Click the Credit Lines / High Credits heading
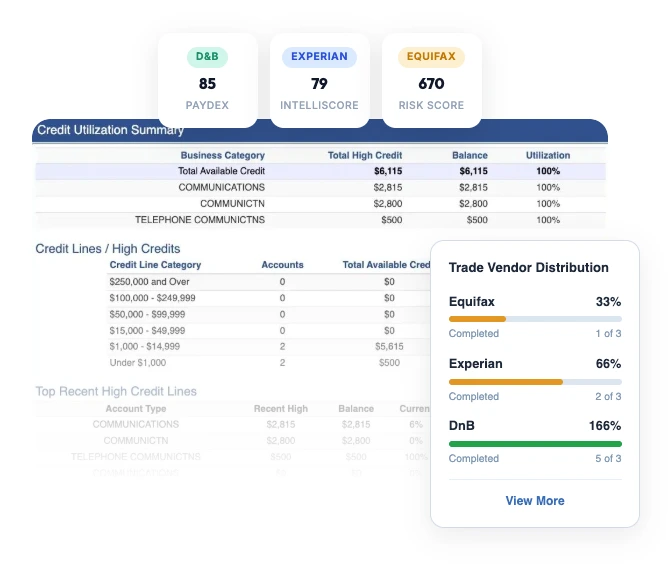Image resolution: width=668 pixels, height=583 pixels. pos(108,248)
